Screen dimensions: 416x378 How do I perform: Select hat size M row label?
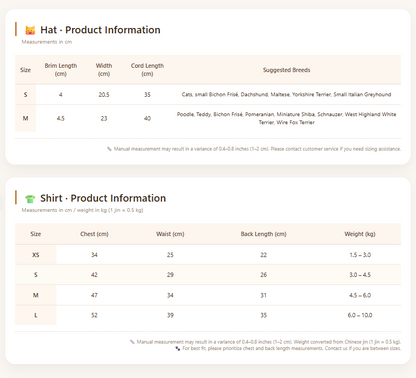click(25, 118)
